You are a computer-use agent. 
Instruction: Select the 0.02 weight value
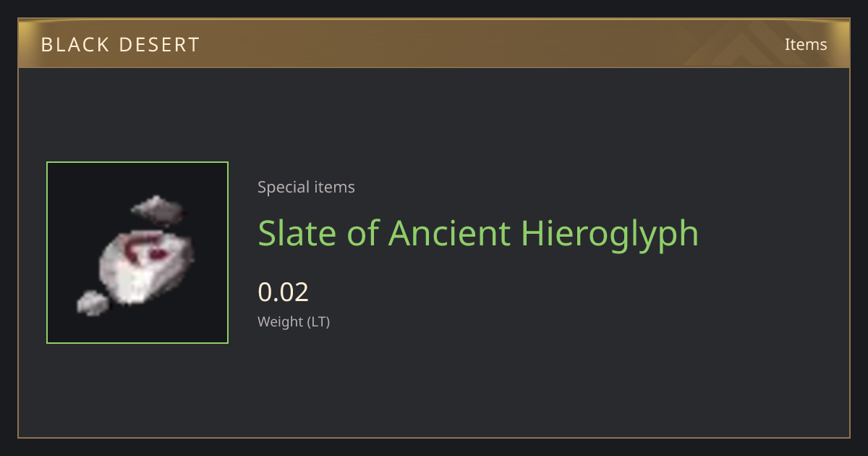click(x=284, y=292)
